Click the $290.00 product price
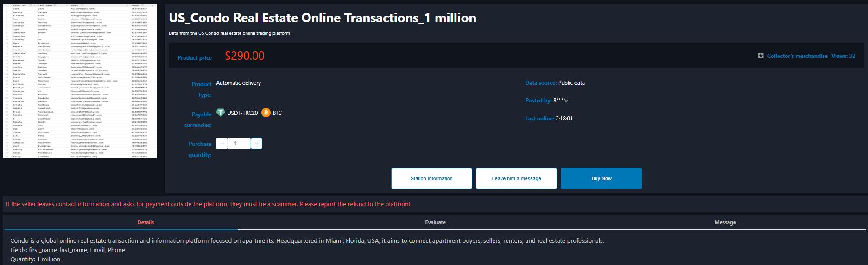Viewport: 868px width, 265px height. pos(245,56)
